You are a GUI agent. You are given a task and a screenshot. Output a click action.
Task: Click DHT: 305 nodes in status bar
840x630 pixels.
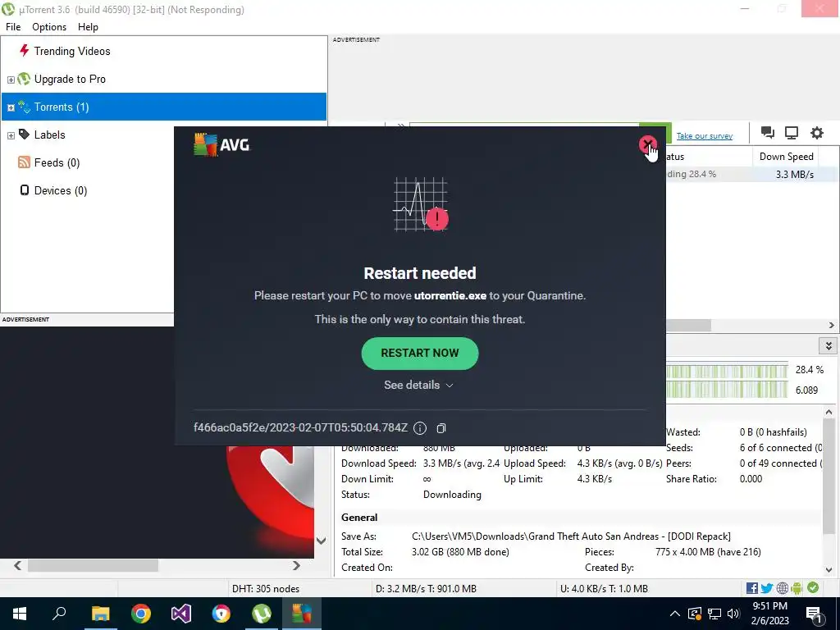265,589
